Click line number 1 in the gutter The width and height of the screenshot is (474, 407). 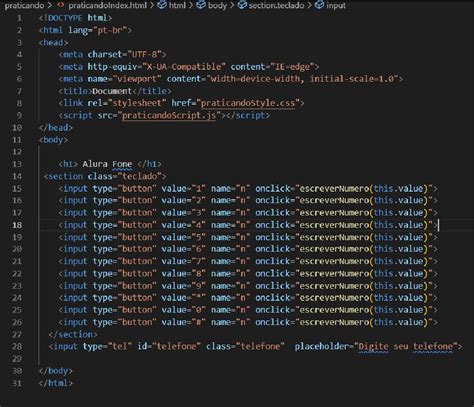tap(19, 18)
